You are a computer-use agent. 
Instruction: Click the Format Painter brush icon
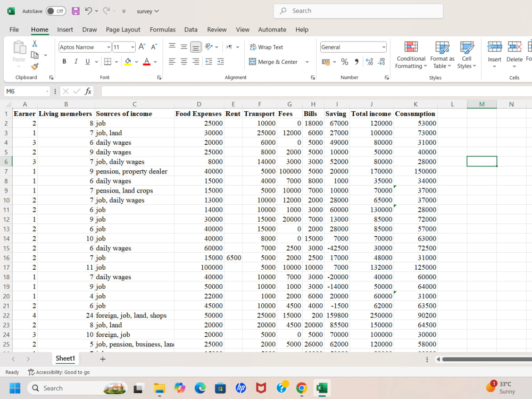point(35,66)
